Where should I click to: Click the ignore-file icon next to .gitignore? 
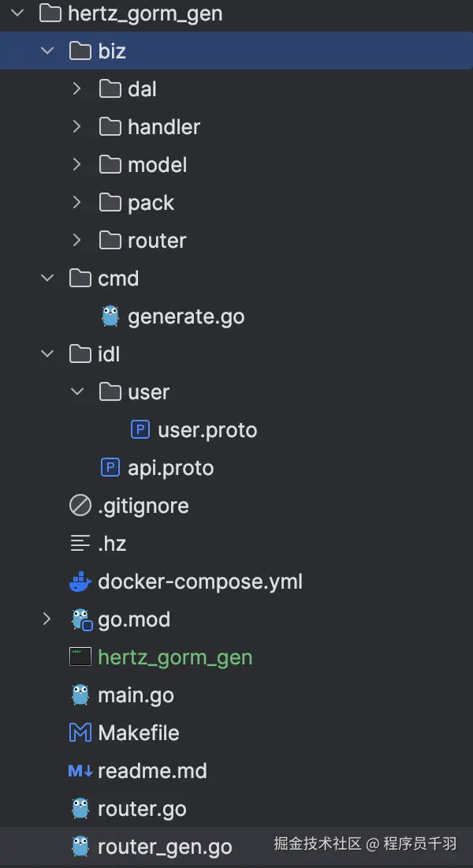point(80,506)
